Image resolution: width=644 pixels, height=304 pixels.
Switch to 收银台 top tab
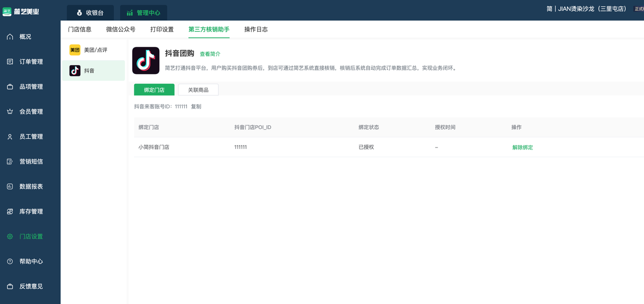(90, 13)
